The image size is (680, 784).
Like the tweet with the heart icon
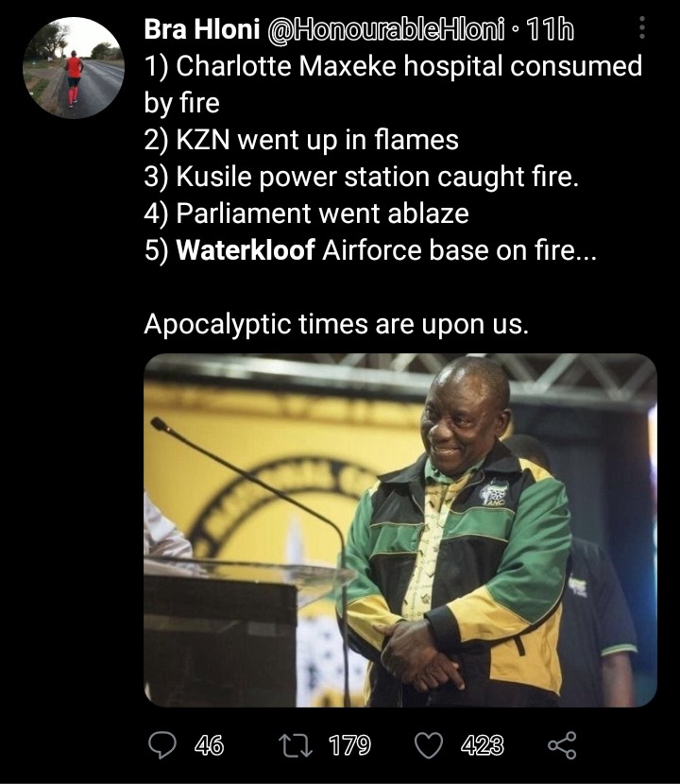(x=430, y=745)
